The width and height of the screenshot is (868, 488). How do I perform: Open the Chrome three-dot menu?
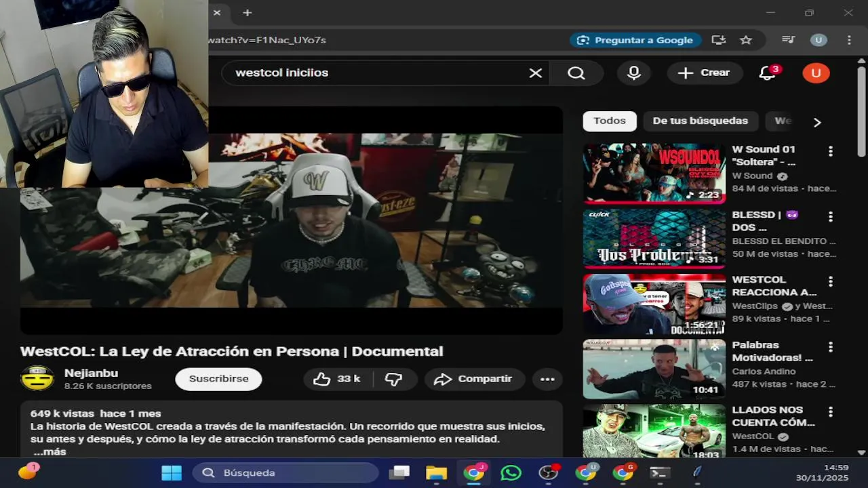tap(849, 40)
